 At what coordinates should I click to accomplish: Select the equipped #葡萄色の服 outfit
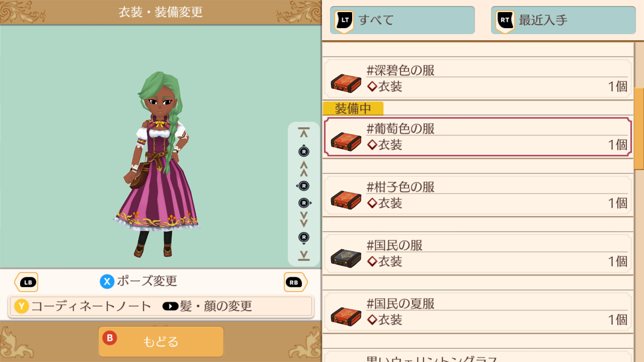pyautogui.click(x=478, y=137)
